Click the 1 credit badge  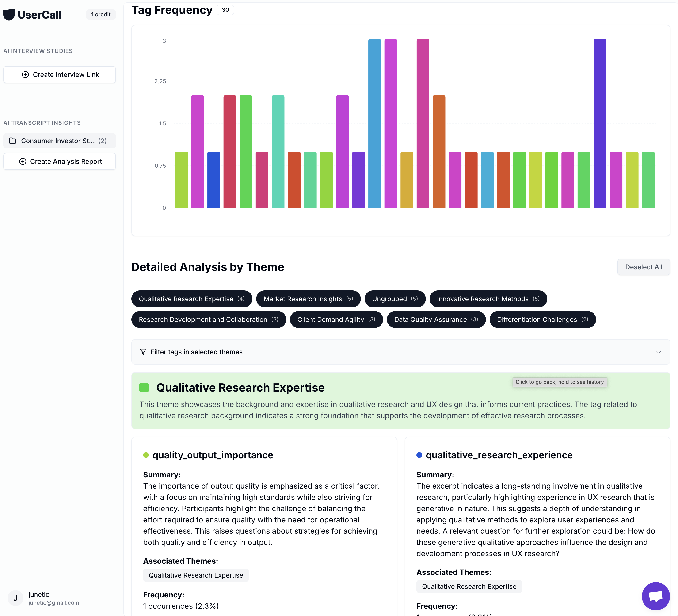(x=101, y=15)
